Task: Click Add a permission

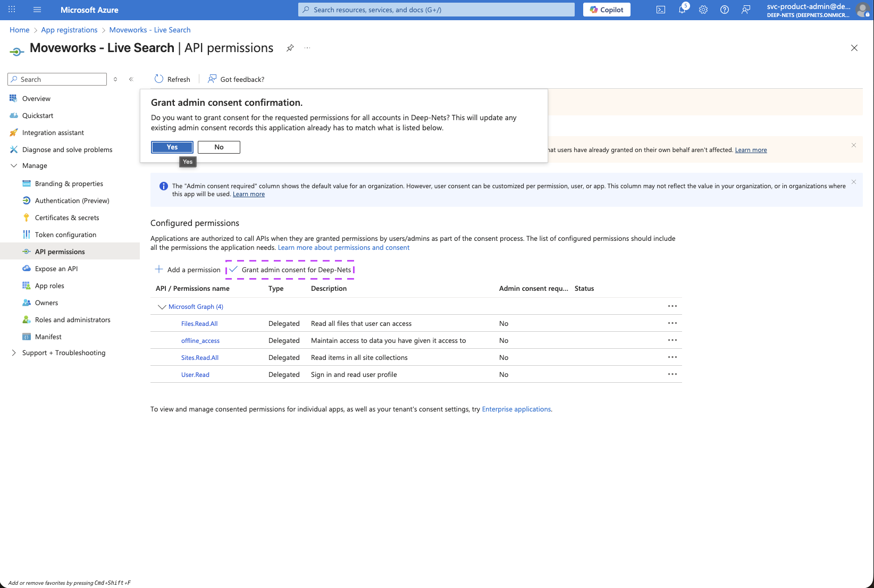Action: (188, 270)
